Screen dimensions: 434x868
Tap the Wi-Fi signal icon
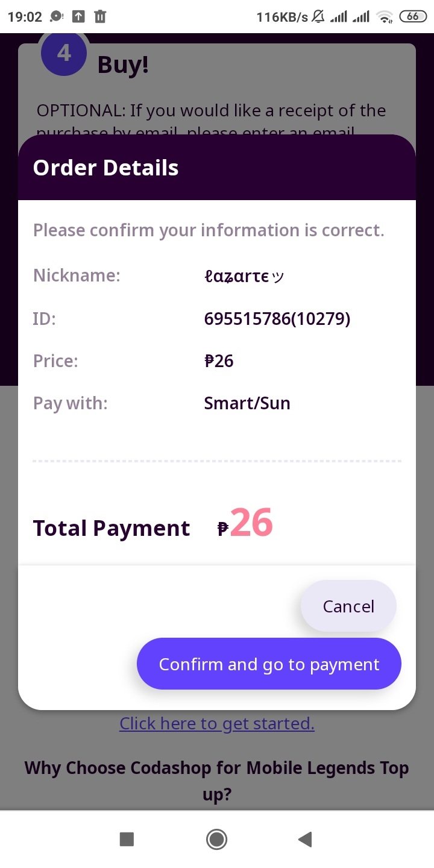(x=384, y=17)
